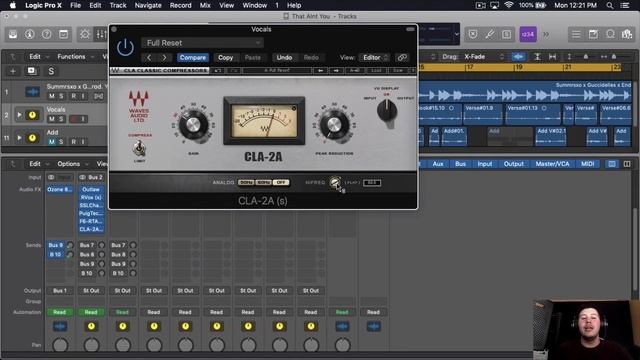Image resolution: width=640 pixels, height=360 pixels.
Task: Click the Bus 1 output slot
Action: [60, 291]
